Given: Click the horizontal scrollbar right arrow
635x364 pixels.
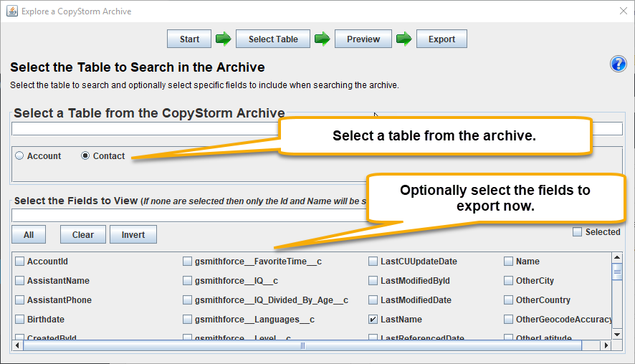Looking at the screenshot, I should coord(606,345).
